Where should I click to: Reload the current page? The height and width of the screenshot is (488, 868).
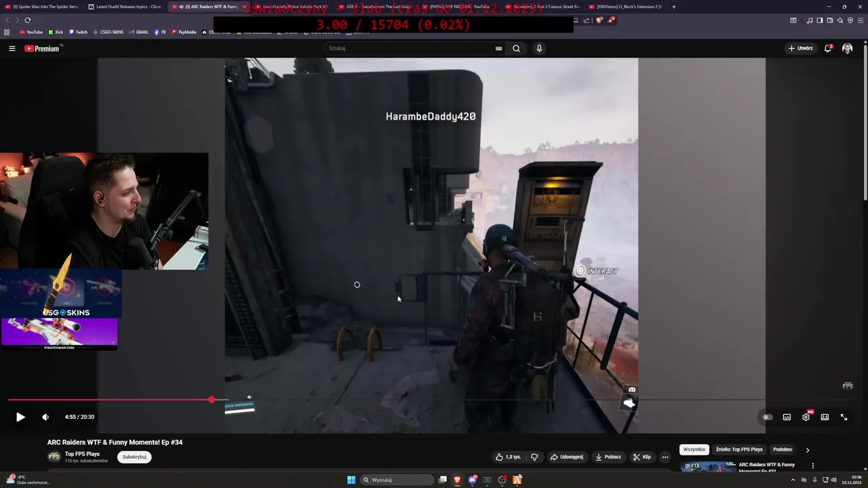coord(27,20)
